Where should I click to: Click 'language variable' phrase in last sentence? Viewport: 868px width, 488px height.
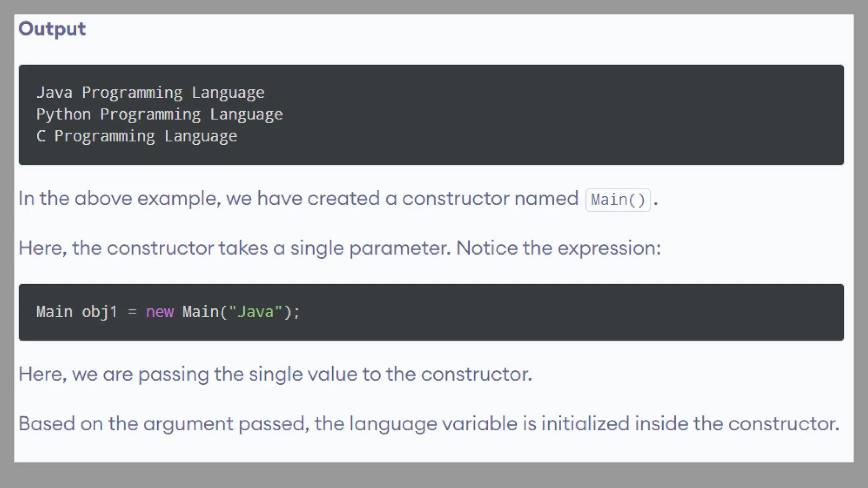(433, 424)
